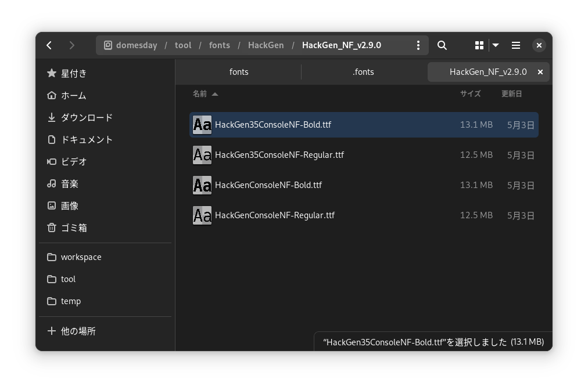Click the HackGenConsoleNF-Regular.ttf font icon

[x=202, y=215]
